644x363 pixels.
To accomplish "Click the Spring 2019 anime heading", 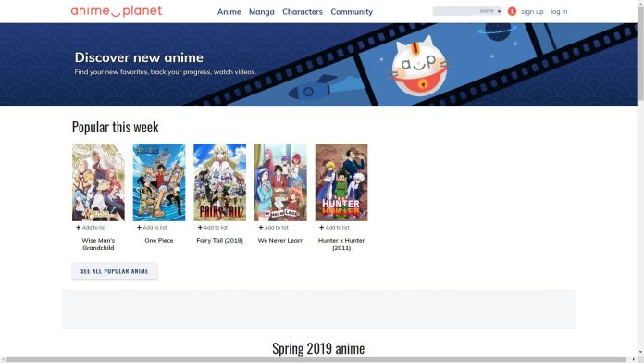I will (318, 348).
